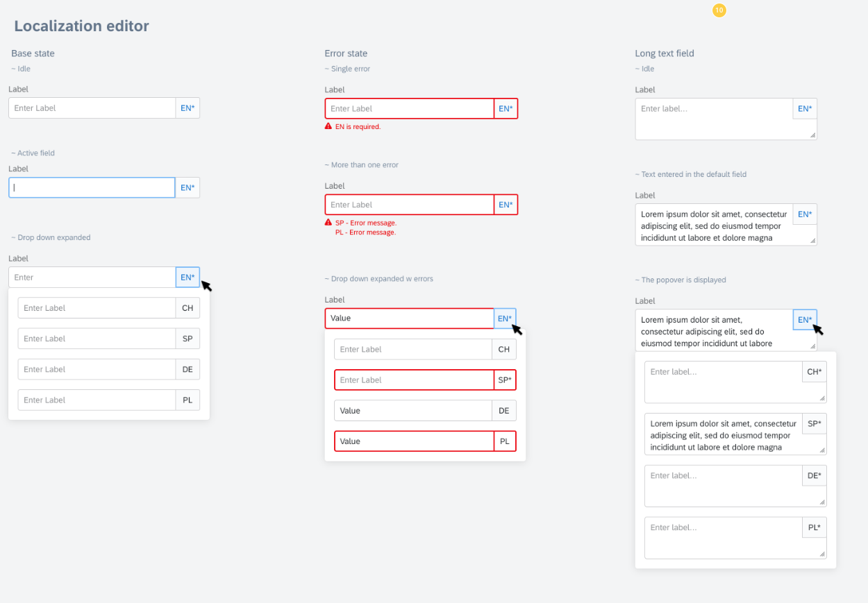Click resize handle of 'Text entered in the default field' textarea
This screenshot has height=603, width=868.
click(x=812, y=241)
